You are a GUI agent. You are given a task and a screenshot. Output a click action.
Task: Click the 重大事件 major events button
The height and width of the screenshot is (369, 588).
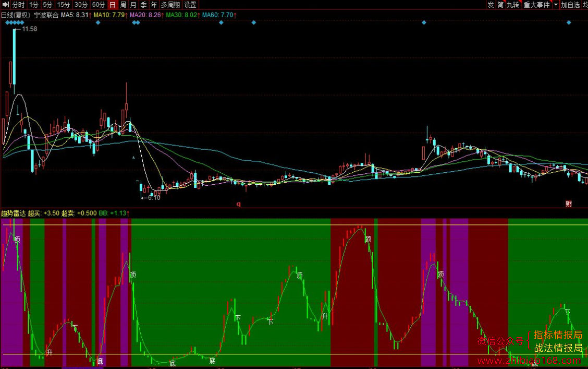coord(536,5)
